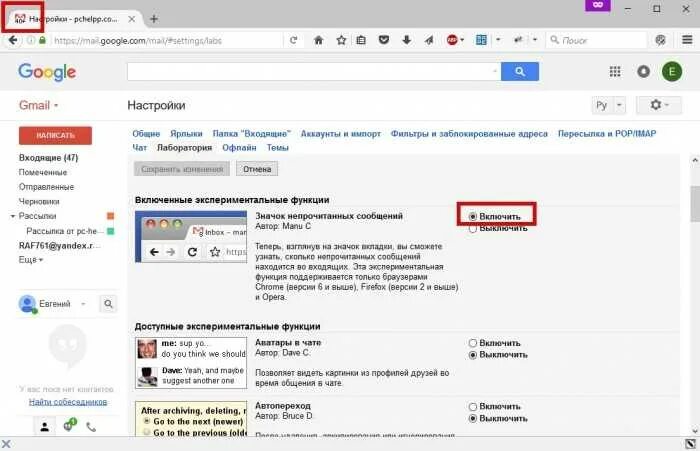
Task: Click the Сохранить изменения button
Action: click(x=182, y=169)
